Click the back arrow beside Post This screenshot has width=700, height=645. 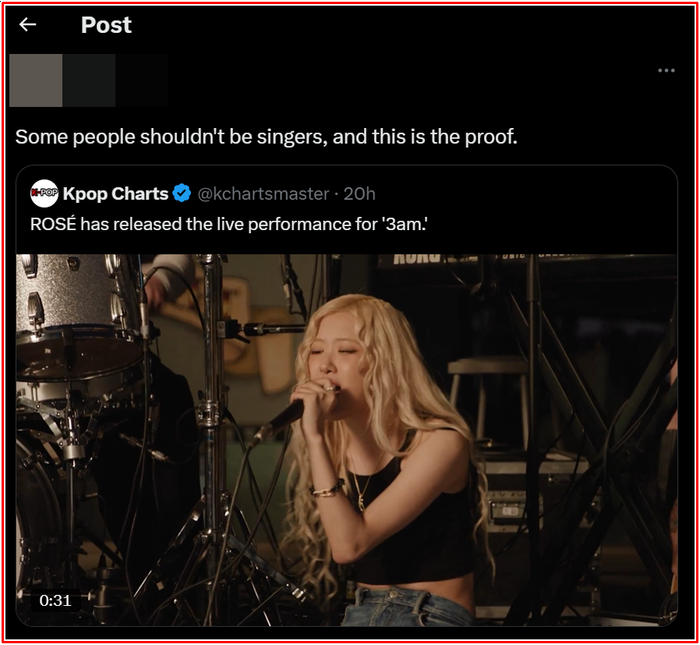(x=28, y=25)
